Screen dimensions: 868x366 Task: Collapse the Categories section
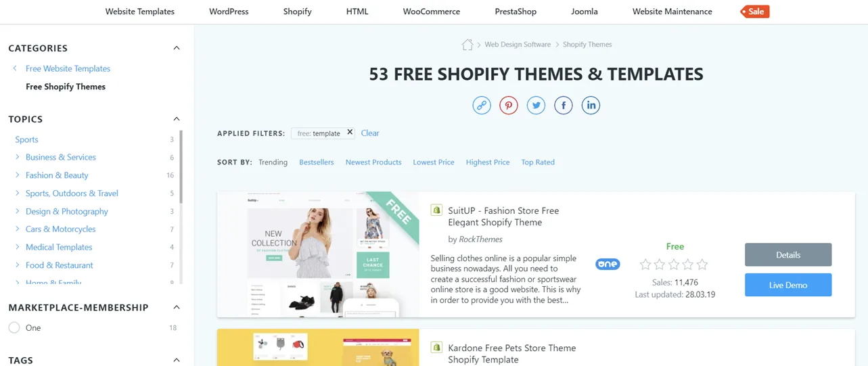tap(177, 48)
